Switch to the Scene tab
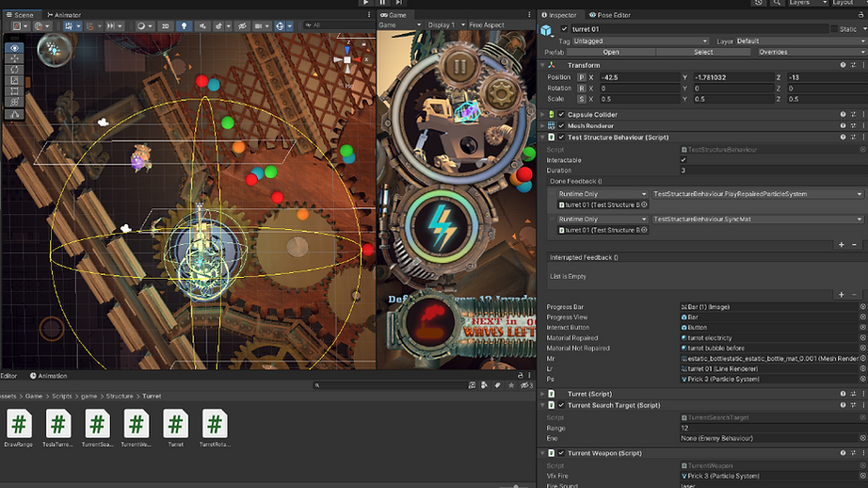 pos(20,15)
